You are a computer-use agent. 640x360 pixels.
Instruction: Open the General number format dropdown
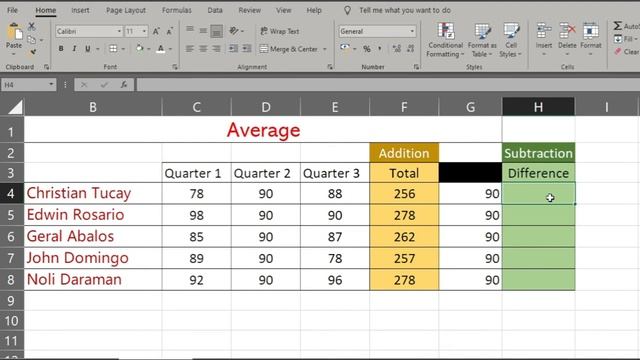412,31
